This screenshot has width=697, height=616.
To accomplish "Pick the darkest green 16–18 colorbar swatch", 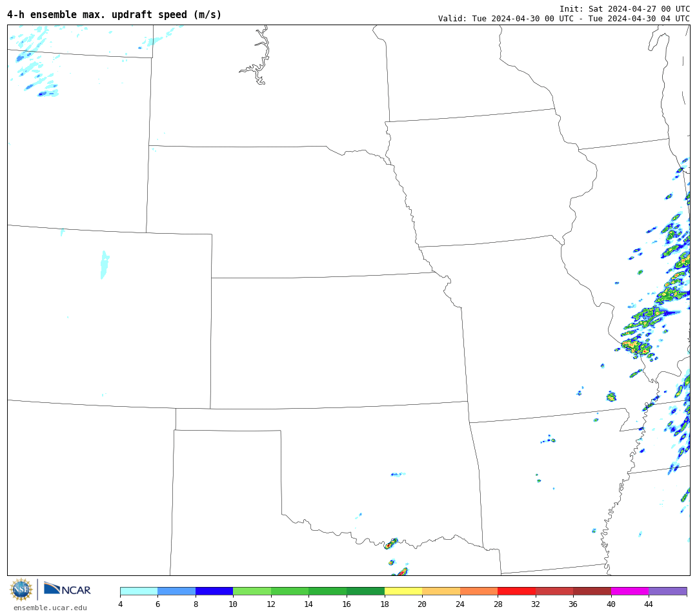I will pos(365,591).
